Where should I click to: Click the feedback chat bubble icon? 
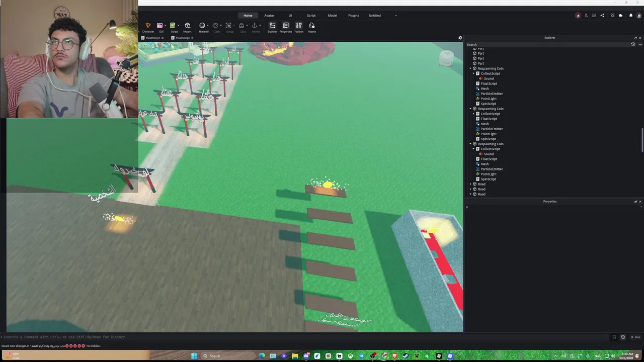tap(594, 16)
